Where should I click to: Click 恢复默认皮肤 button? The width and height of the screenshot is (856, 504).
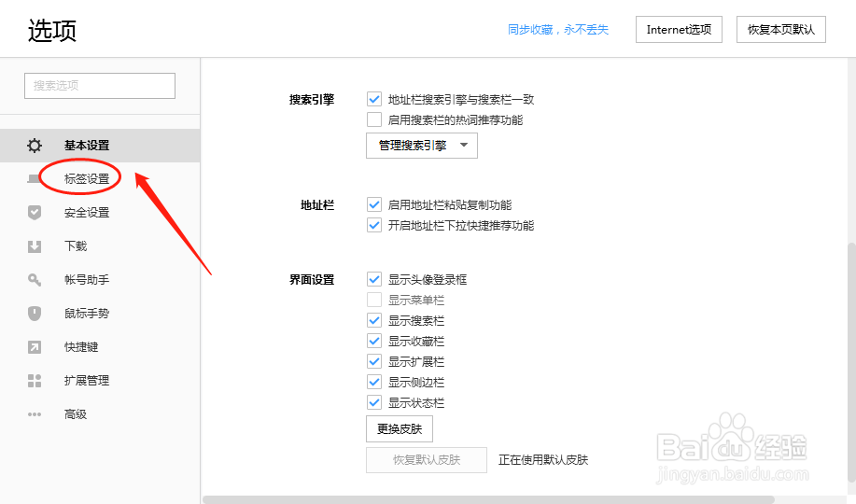[427, 460]
